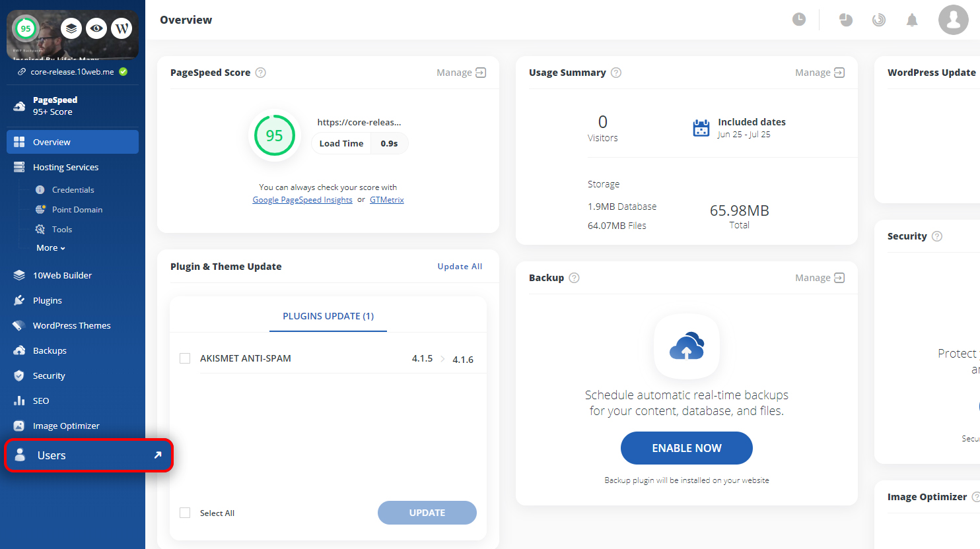Click Manage in Usage Summary card
This screenshot has width=980, height=549.
(820, 73)
